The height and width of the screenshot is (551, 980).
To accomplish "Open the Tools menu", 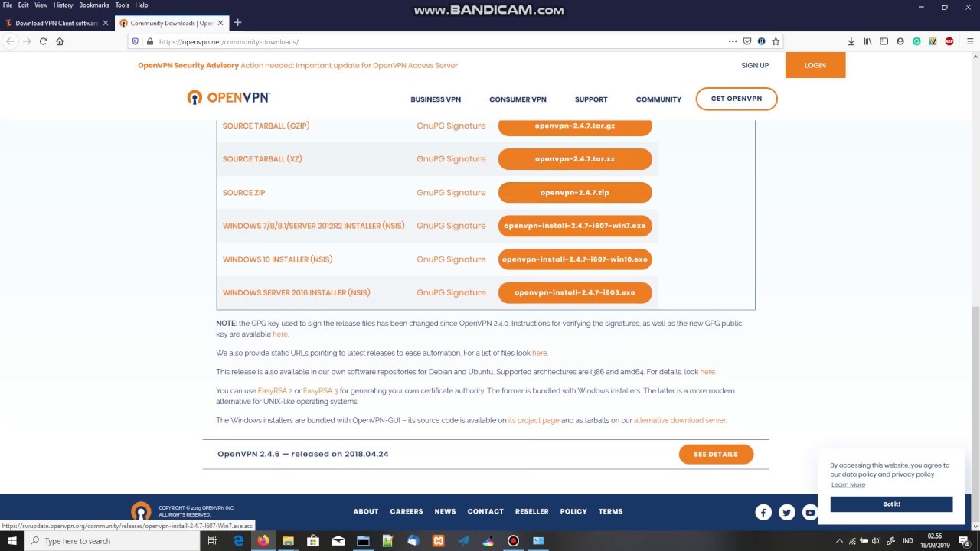I will 122,5.
